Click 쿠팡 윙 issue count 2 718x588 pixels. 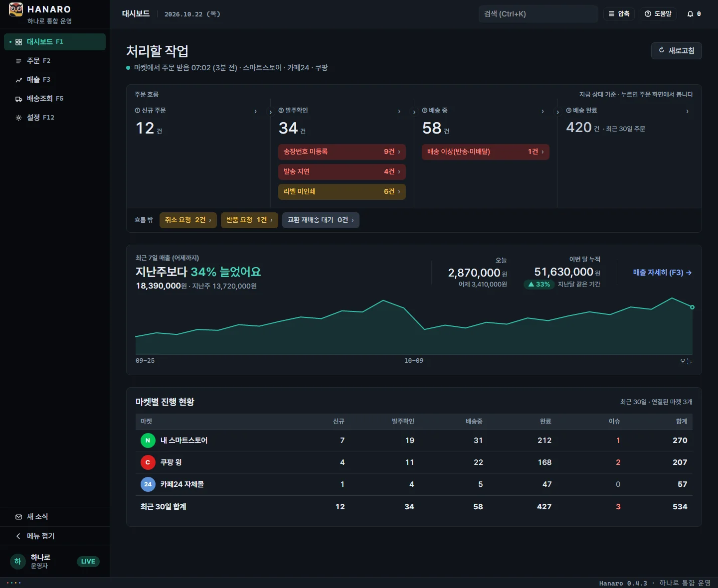[x=618, y=462]
